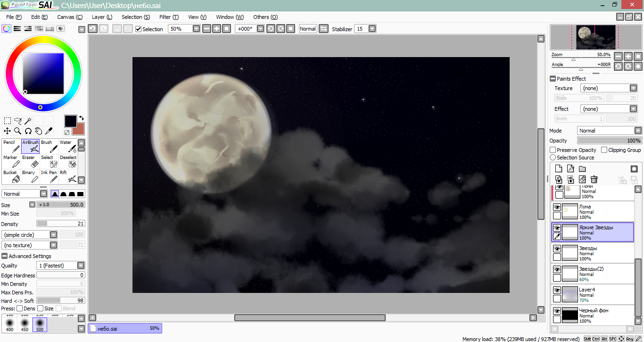The image size is (644, 342).
Task: Collapse the Advanced Settings section
Action: tap(5, 256)
